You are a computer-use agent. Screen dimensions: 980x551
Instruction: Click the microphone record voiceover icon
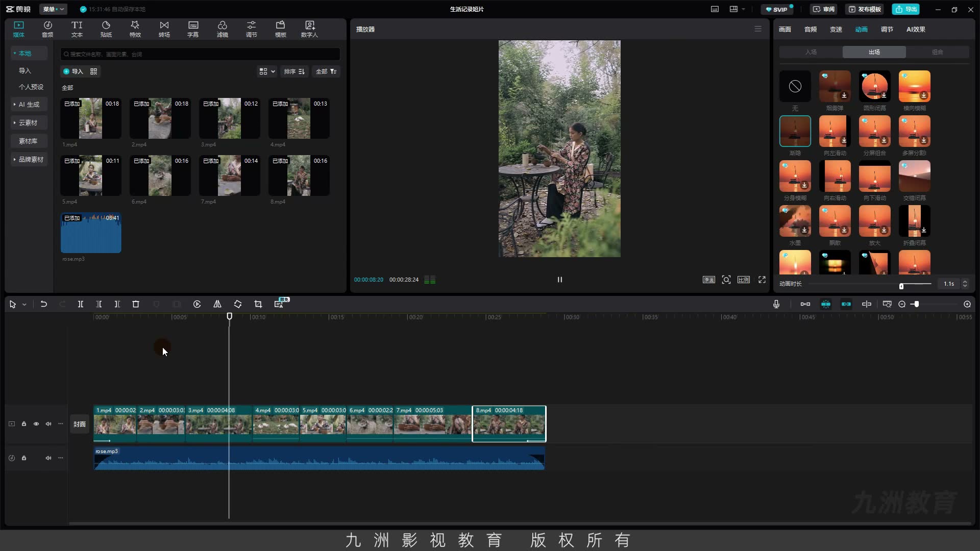(x=776, y=304)
